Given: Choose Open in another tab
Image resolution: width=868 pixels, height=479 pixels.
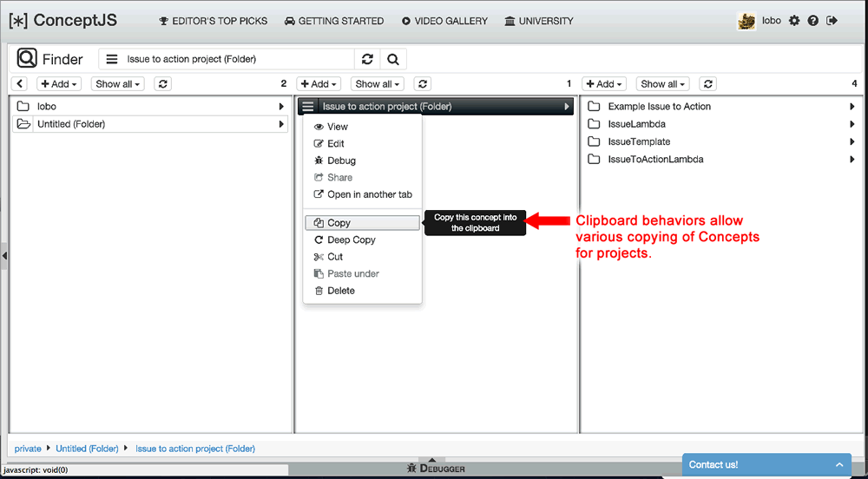Looking at the screenshot, I should [362, 194].
